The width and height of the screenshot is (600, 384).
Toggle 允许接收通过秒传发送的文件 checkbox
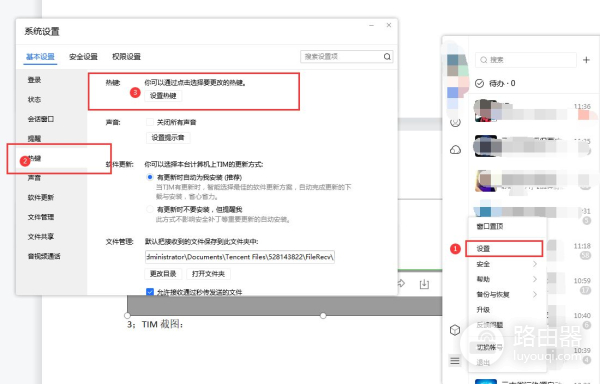[150, 292]
